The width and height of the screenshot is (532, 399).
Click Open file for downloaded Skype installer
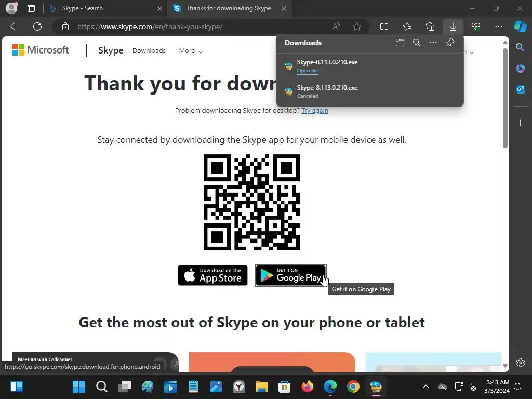tap(308, 71)
